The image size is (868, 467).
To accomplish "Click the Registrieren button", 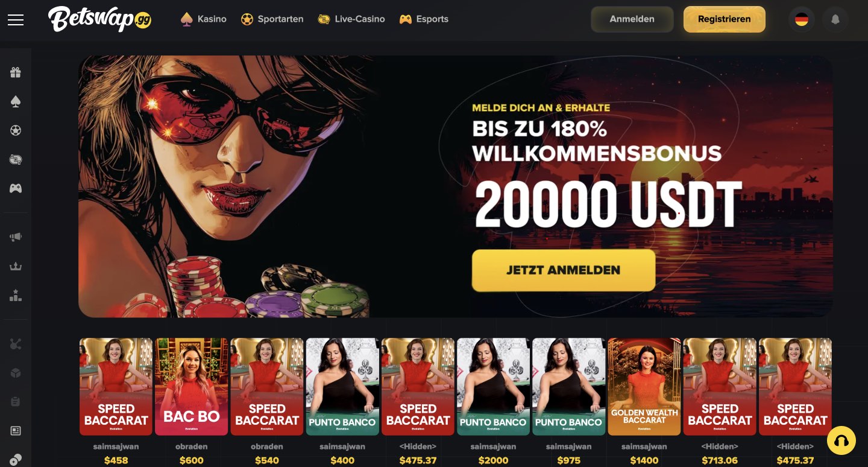I will (x=725, y=19).
